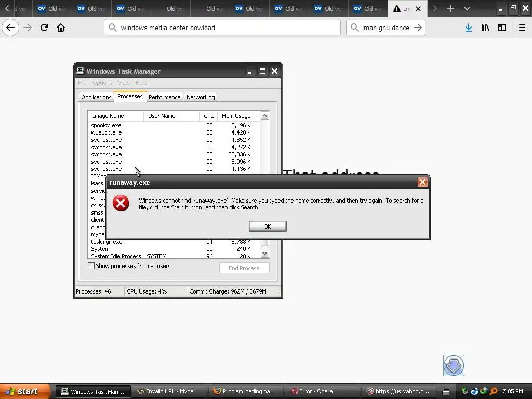The height and width of the screenshot is (399, 532).
Task: Click the on-screen keyboard taskbar icon
Action: click(446, 392)
